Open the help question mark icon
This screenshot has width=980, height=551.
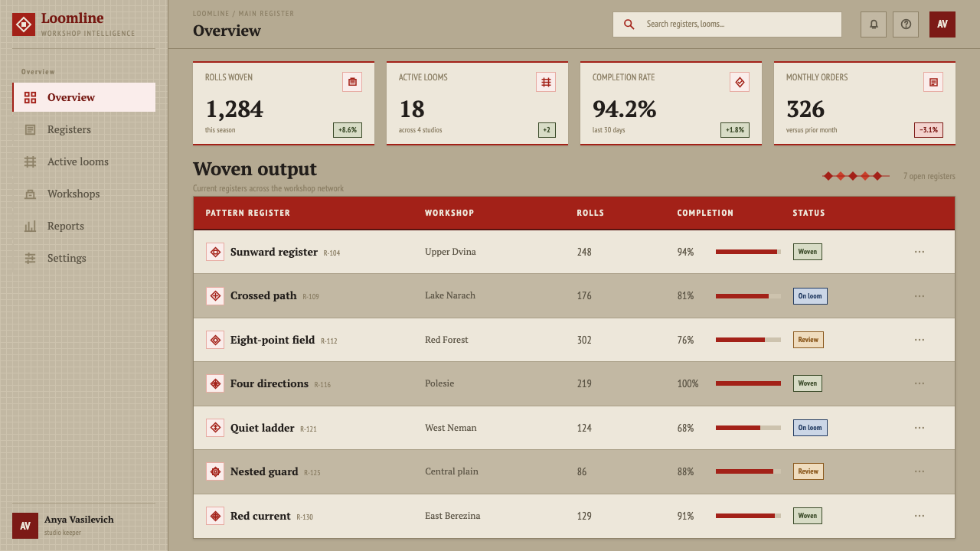click(906, 24)
